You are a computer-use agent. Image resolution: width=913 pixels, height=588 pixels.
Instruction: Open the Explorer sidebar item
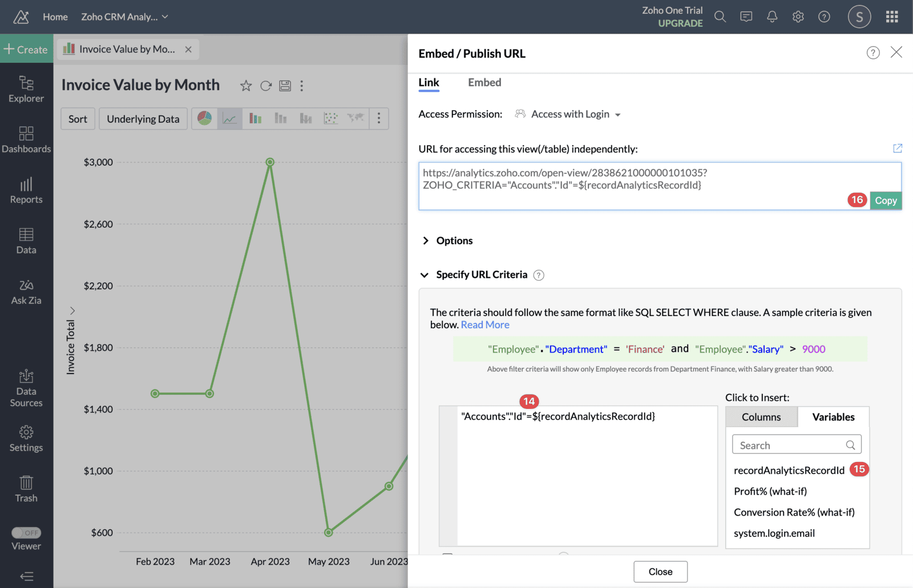point(26,90)
